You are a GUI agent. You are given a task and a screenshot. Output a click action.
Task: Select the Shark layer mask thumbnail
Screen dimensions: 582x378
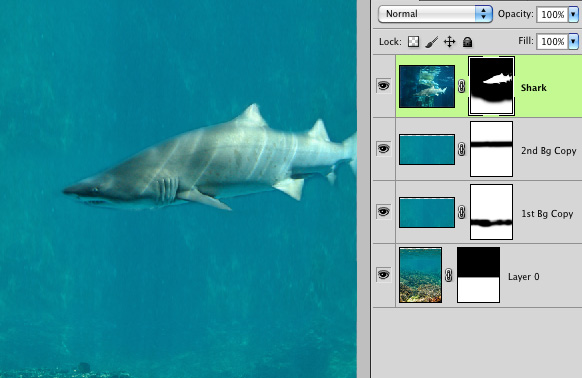pos(491,86)
